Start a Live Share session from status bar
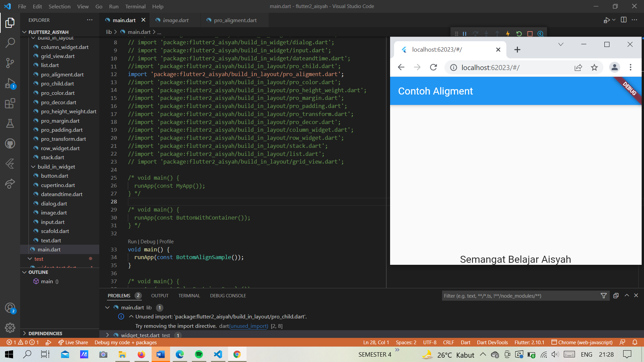The height and width of the screenshot is (362, 644). point(73,342)
